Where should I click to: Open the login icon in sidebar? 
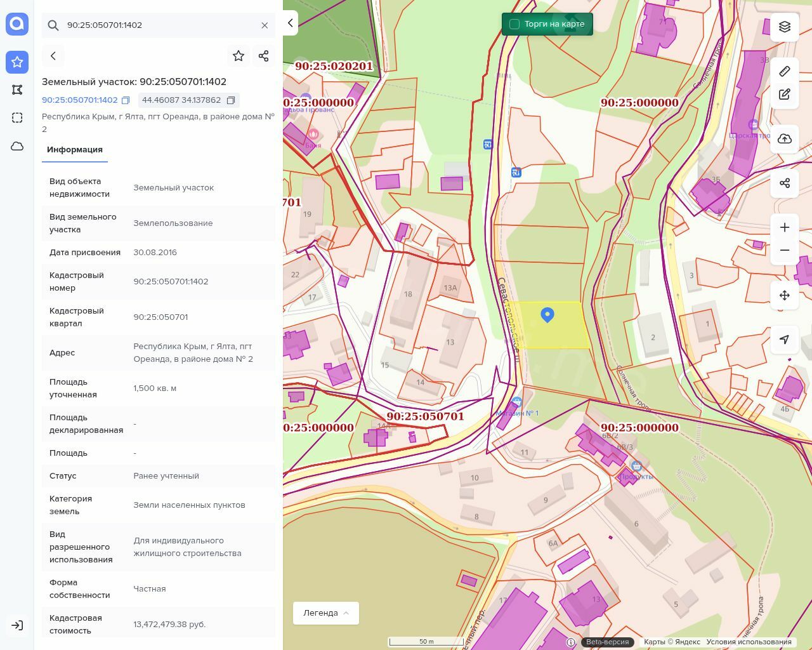(x=17, y=625)
